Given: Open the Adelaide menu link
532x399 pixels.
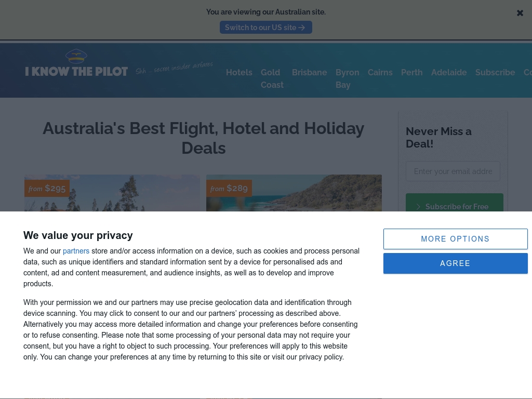Looking at the screenshot, I should 449,72.
